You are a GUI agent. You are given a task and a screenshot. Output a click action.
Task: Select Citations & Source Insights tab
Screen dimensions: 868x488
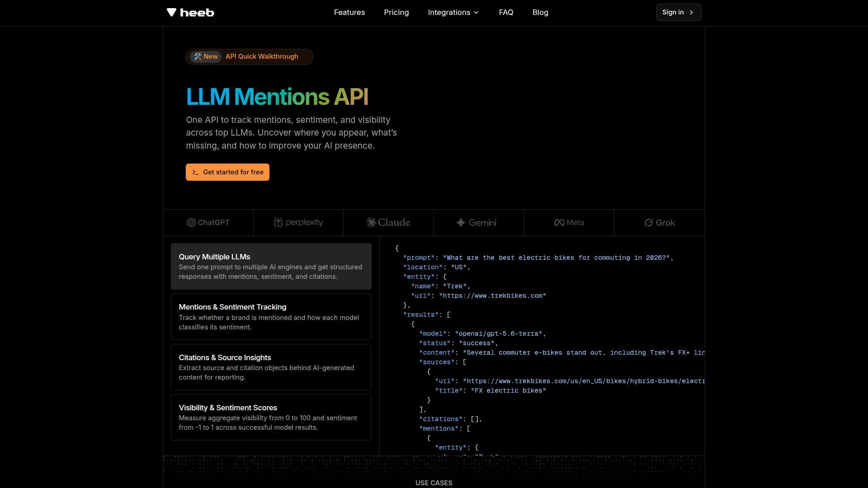pyautogui.click(x=271, y=367)
